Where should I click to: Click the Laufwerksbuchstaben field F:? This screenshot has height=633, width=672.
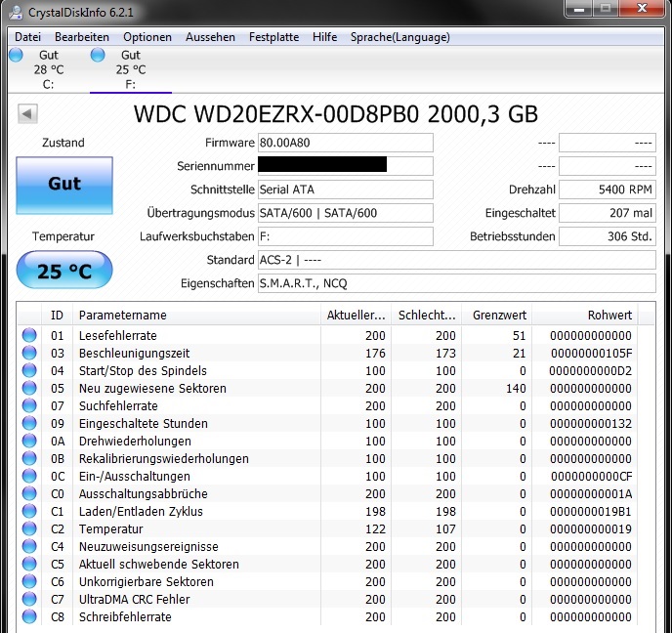pos(346,236)
